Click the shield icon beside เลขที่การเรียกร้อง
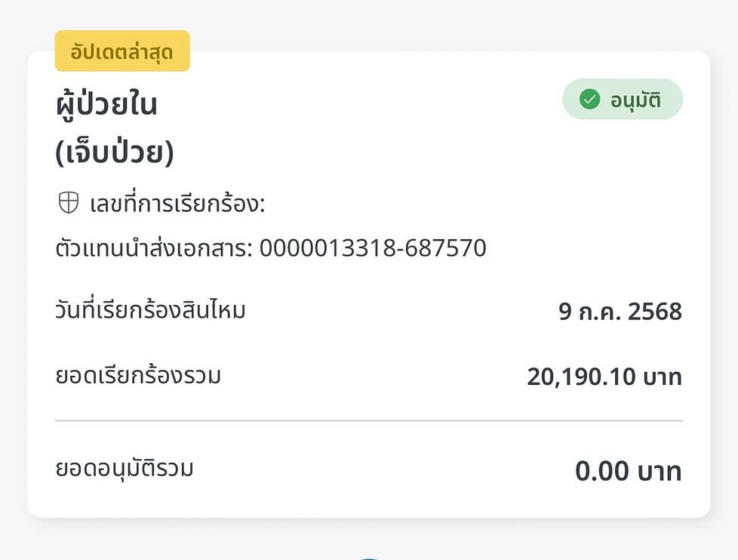Viewport: 738px width, 560px height. point(68,203)
